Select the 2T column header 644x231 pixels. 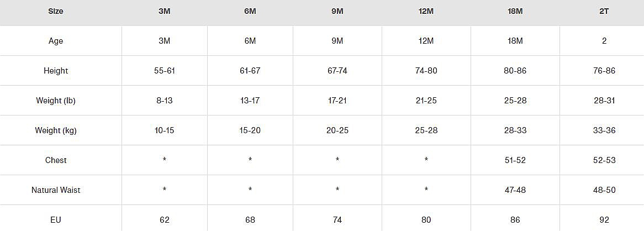point(604,11)
